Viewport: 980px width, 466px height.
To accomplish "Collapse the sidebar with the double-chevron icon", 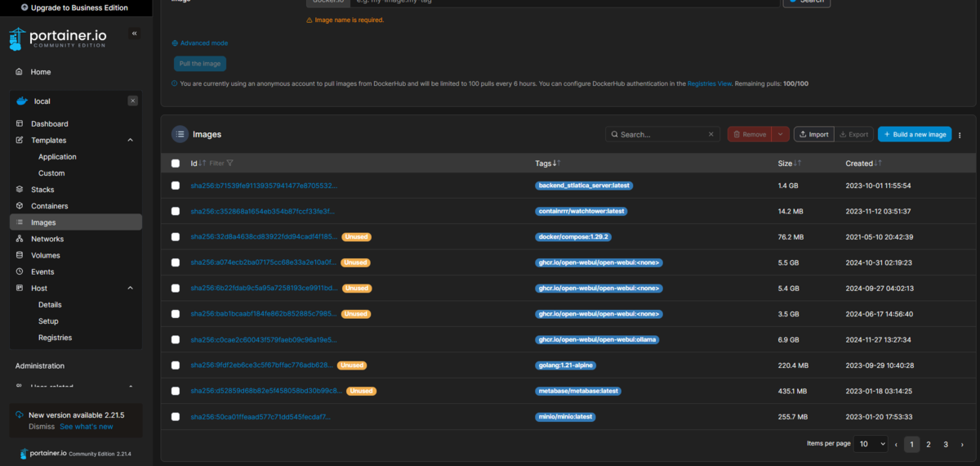I will 135,34.
